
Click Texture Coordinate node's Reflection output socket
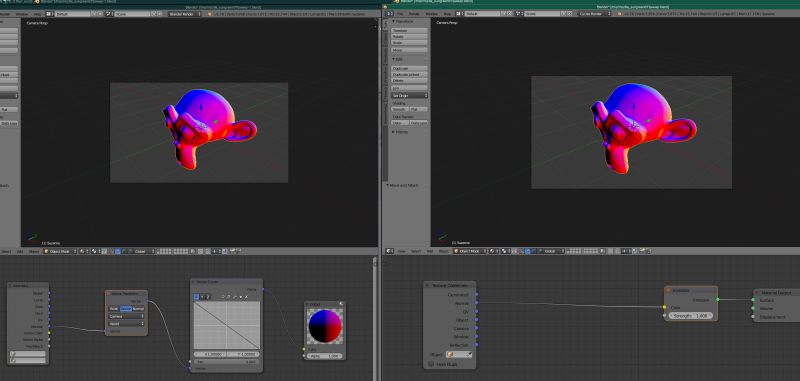point(477,345)
